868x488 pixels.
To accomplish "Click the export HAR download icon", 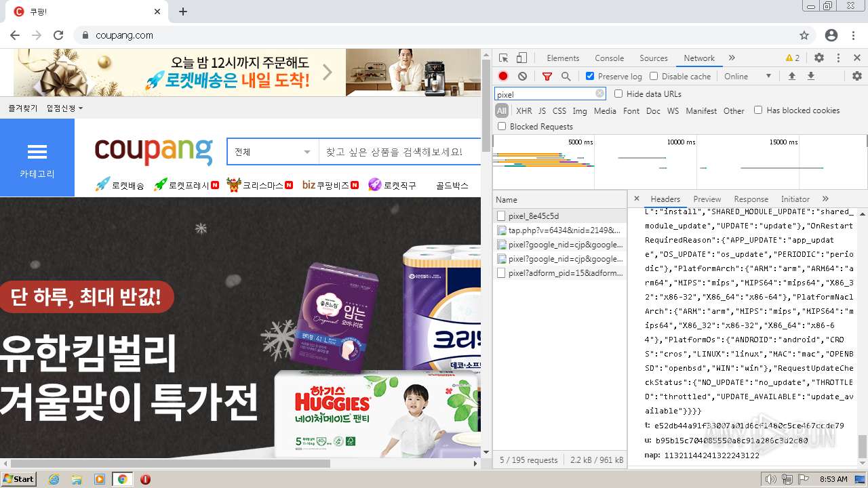I will [810, 77].
